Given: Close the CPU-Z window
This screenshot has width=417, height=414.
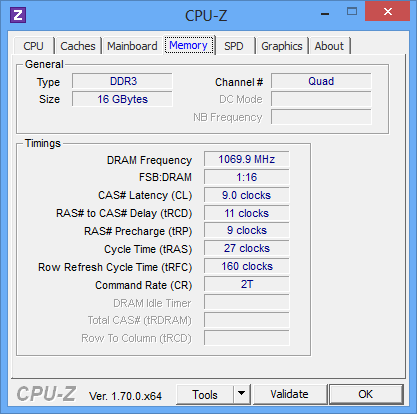Looking at the screenshot, I should click(x=388, y=12).
